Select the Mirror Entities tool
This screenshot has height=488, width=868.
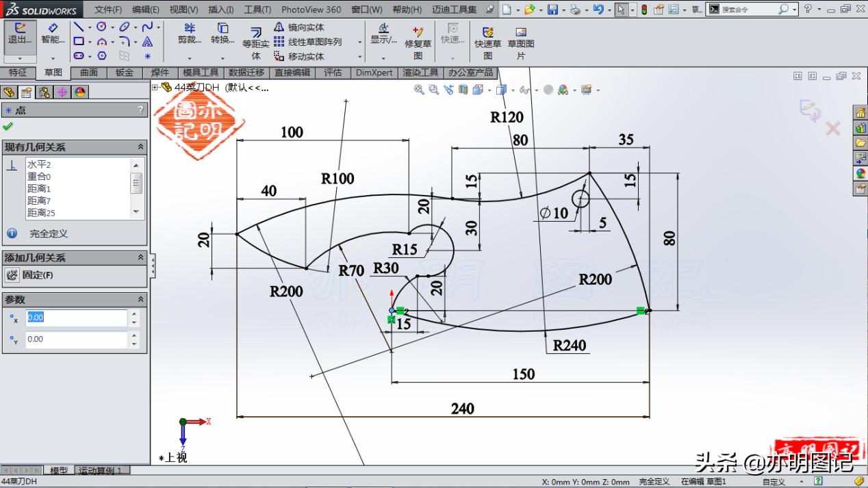(302, 27)
